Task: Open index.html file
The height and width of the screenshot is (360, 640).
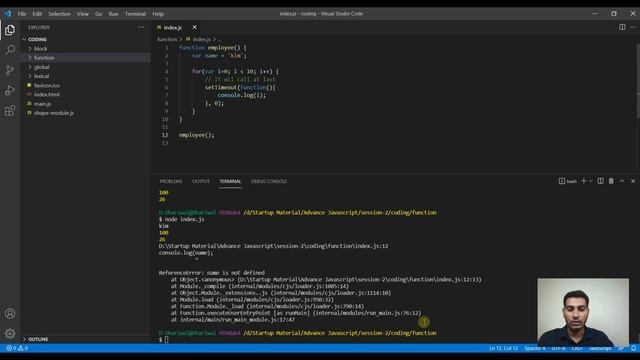Action: (x=47, y=95)
